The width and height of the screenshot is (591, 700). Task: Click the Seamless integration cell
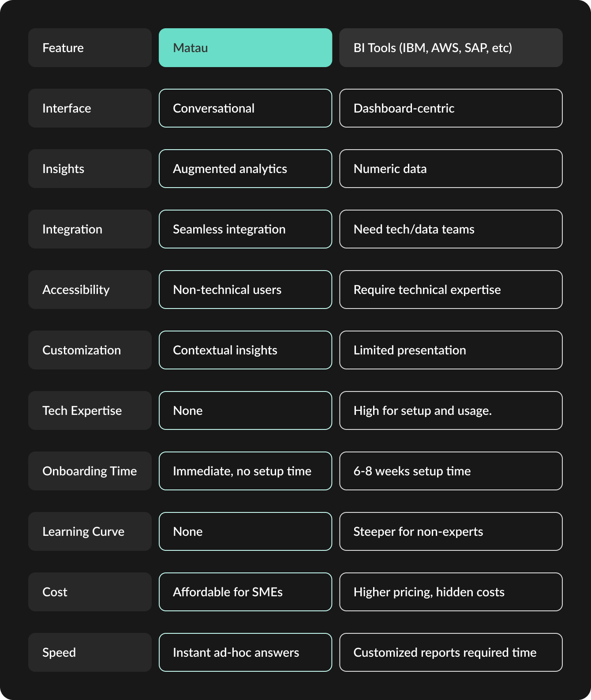[245, 229]
